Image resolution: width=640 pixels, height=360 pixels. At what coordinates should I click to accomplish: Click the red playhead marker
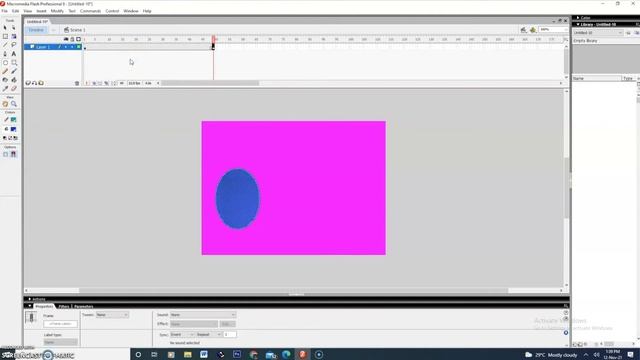click(x=213, y=39)
